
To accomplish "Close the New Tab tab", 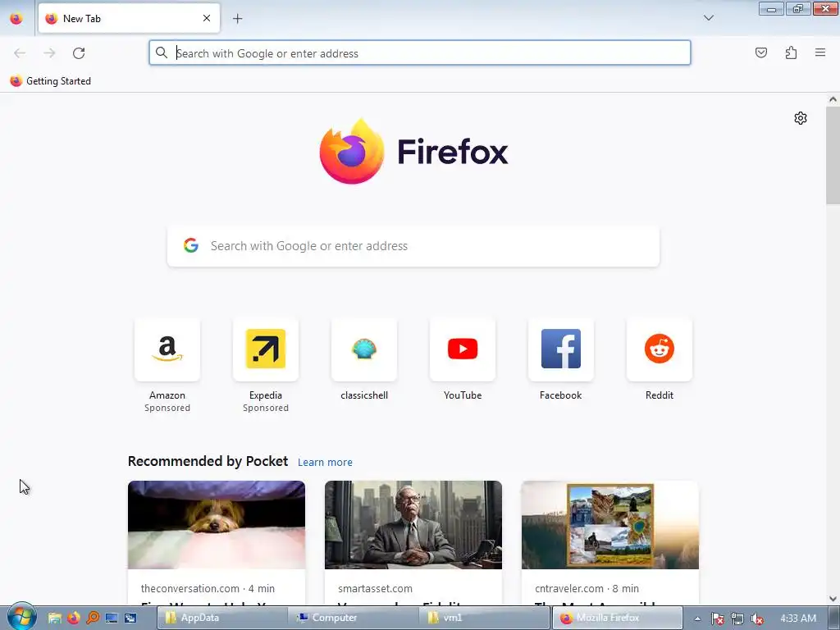I will [x=207, y=18].
